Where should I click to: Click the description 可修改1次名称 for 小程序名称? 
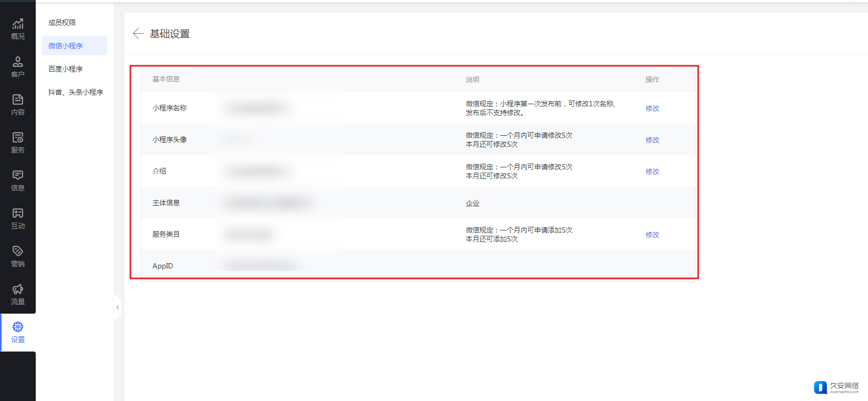pyautogui.click(x=591, y=104)
